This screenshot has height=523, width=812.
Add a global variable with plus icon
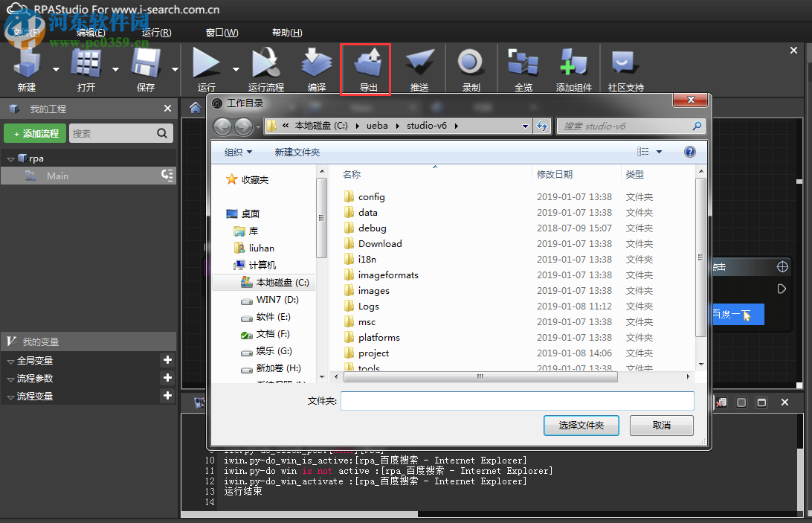point(167,360)
